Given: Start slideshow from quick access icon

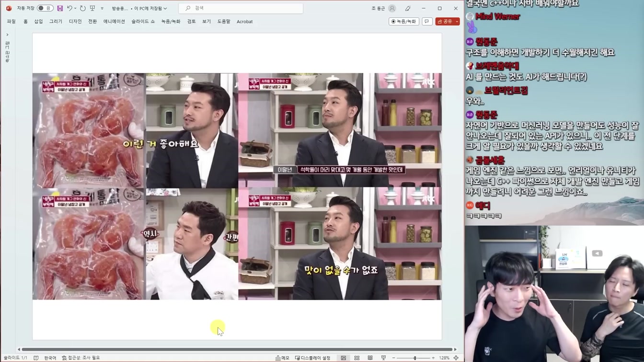Looking at the screenshot, I should click(x=92, y=8).
